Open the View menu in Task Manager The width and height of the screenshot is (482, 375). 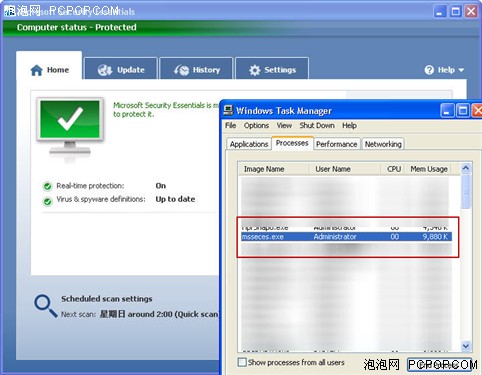[284, 126]
